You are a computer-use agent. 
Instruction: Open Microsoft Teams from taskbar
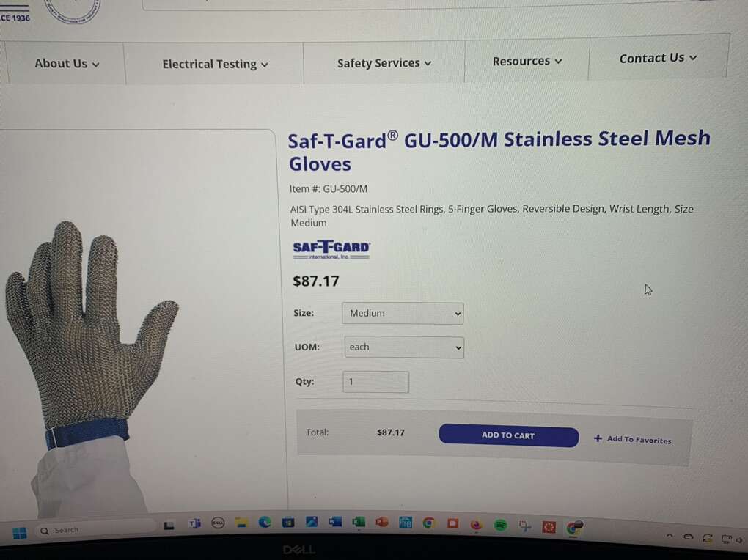point(194,523)
